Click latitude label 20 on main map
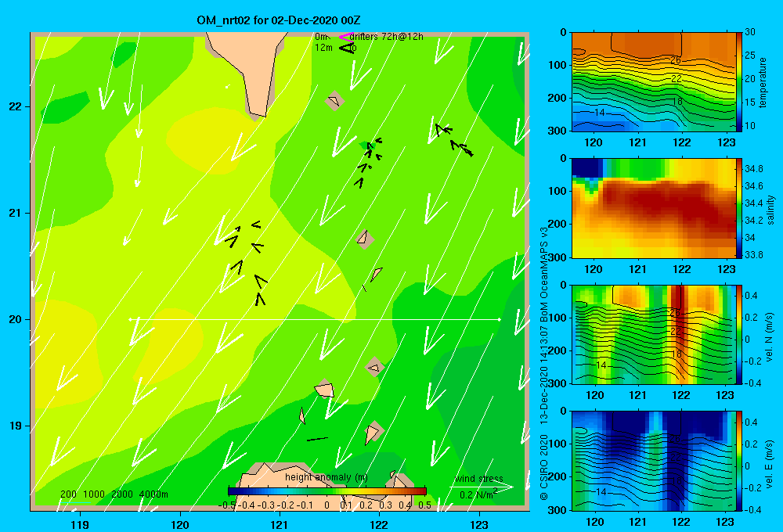 point(15,319)
